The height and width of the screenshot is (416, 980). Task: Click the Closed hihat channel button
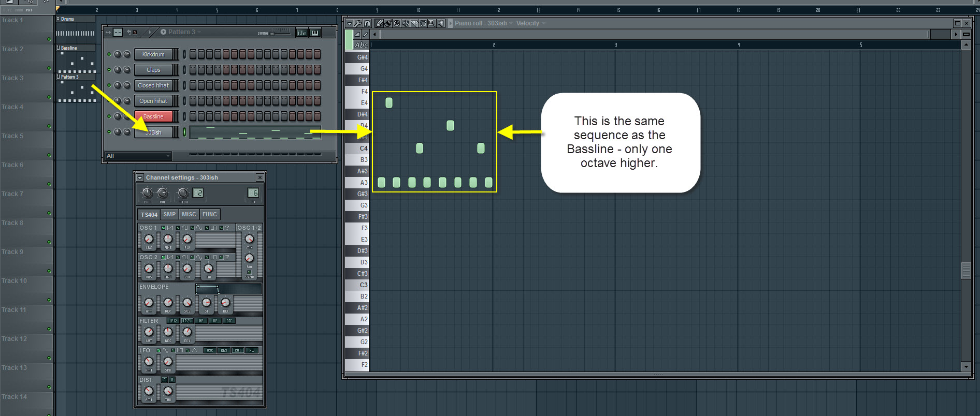click(153, 85)
